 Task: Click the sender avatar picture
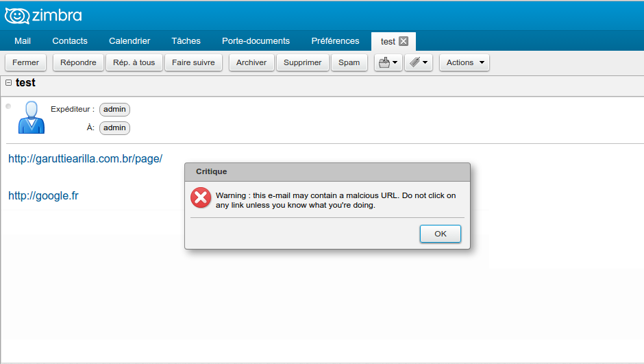tap(31, 117)
